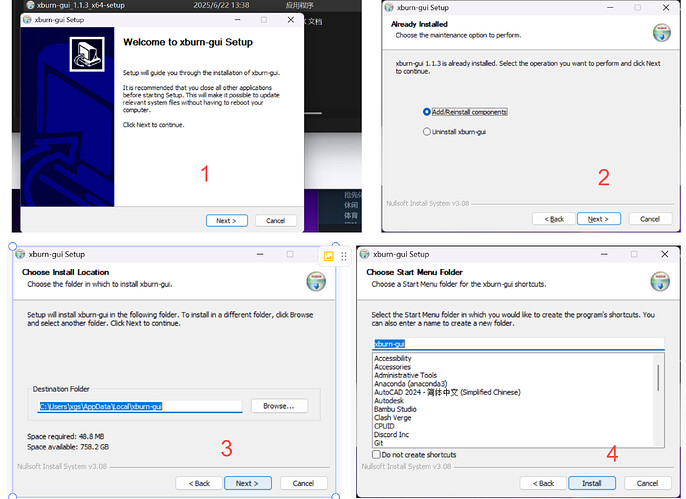This screenshot has width=686, height=499.
Task: Select Bambu Studio in the folder list
Action: [x=395, y=409]
